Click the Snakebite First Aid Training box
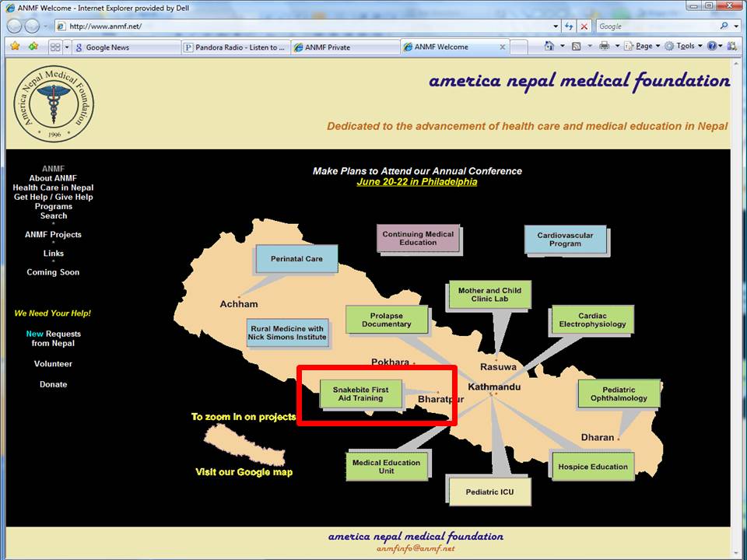Viewport: 747px width, 560px height. point(361,394)
